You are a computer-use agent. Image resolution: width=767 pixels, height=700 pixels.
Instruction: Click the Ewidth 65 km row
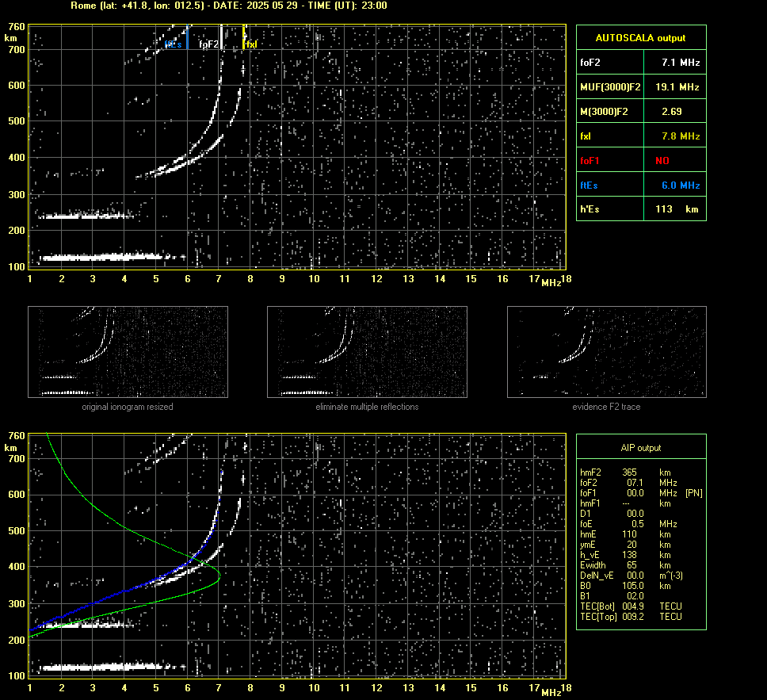tap(625, 565)
